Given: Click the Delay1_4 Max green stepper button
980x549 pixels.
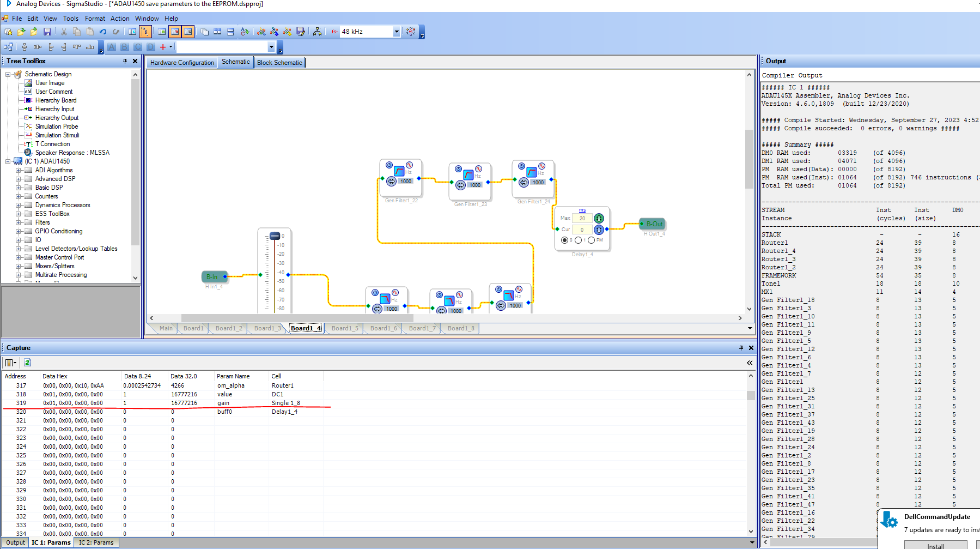Looking at the screenshot, I should 599,218.
